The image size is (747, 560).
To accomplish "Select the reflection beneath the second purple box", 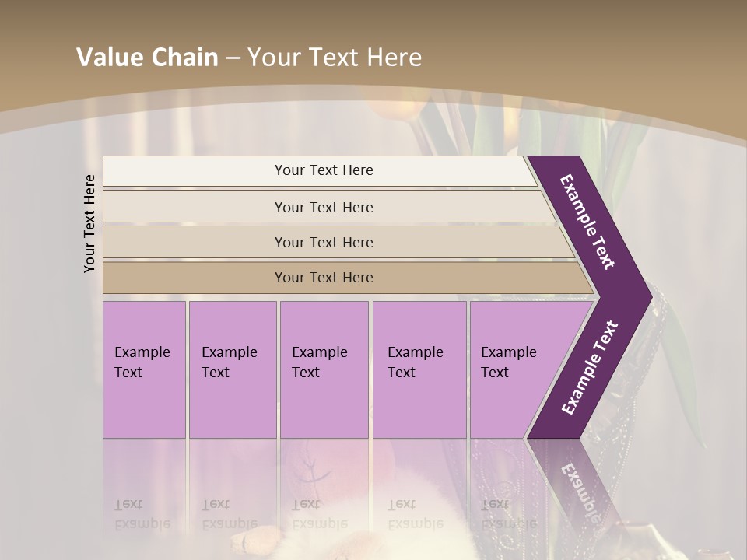I will pyautogui.click(x=230, y=513).
